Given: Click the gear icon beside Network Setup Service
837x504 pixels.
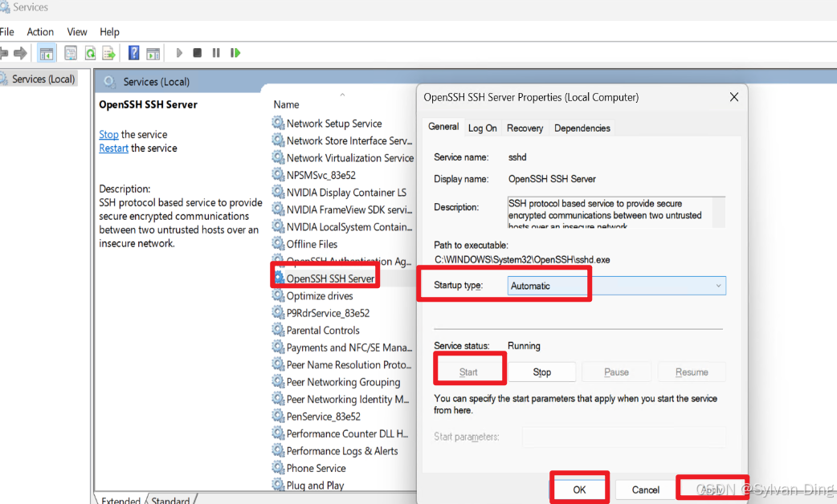Looking at the screenshot, I should [x=278, y=123].
